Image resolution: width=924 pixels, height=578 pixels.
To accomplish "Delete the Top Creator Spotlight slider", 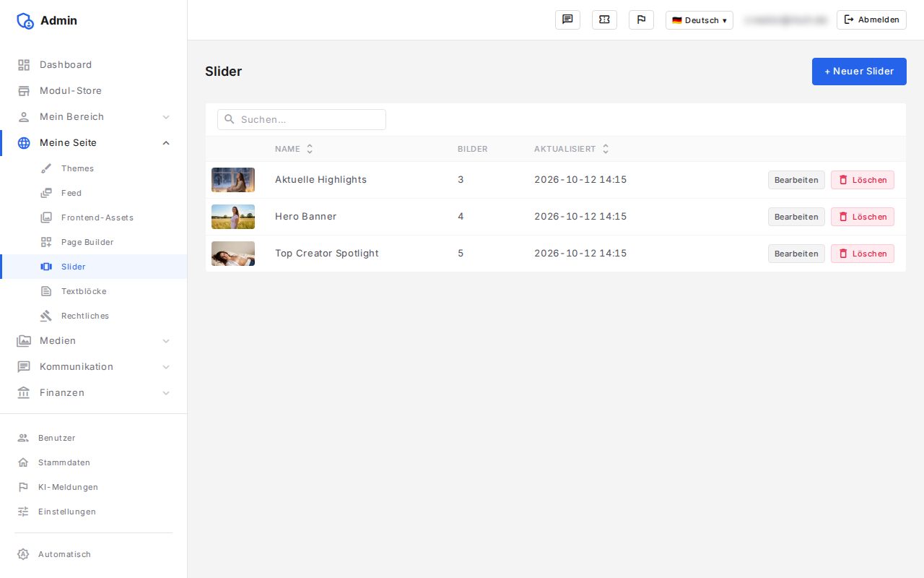I will tap(863, 254).
